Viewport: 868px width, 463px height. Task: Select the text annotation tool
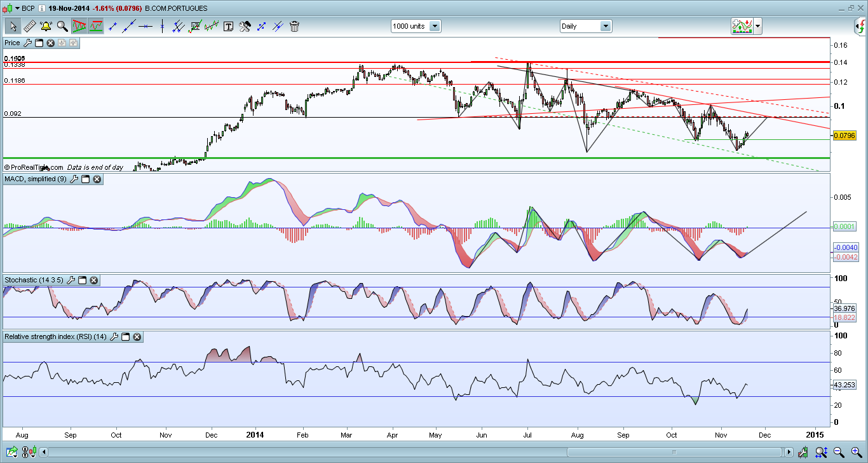[228, 26]
